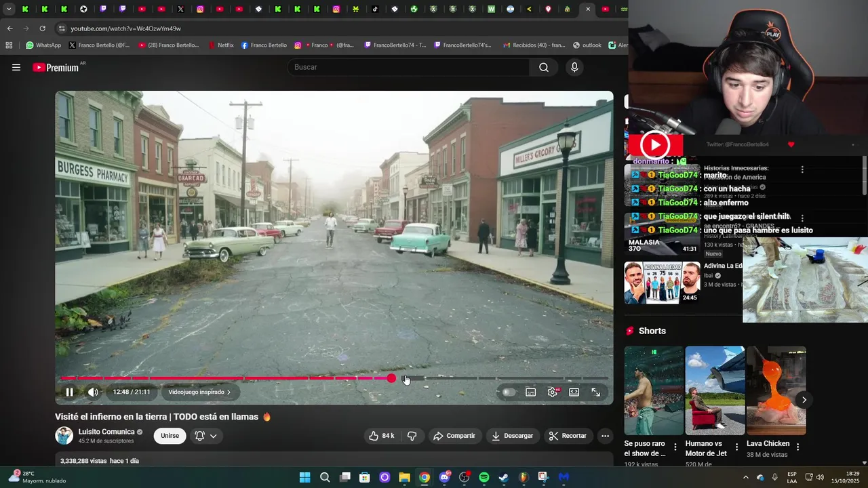
Task: Expand hidden system tray icons
Action: 745,477
